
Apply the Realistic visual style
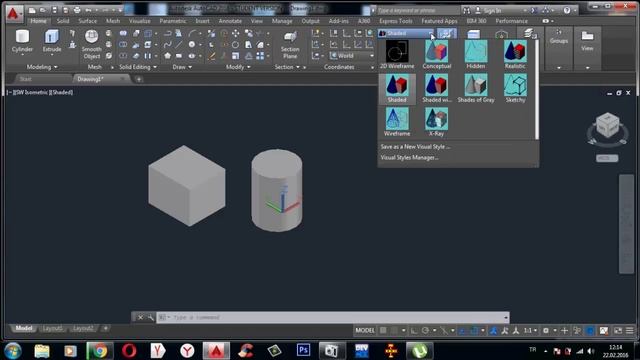[x=515, y=54]
